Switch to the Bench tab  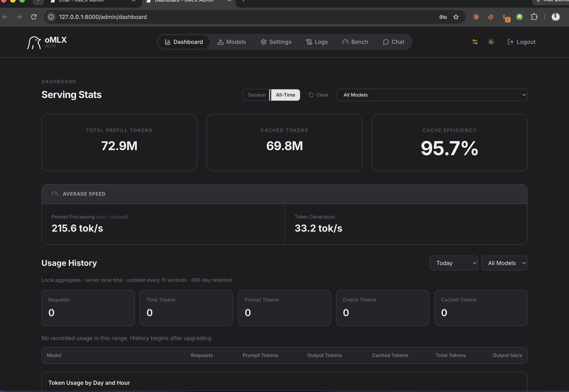click(355, 42)
